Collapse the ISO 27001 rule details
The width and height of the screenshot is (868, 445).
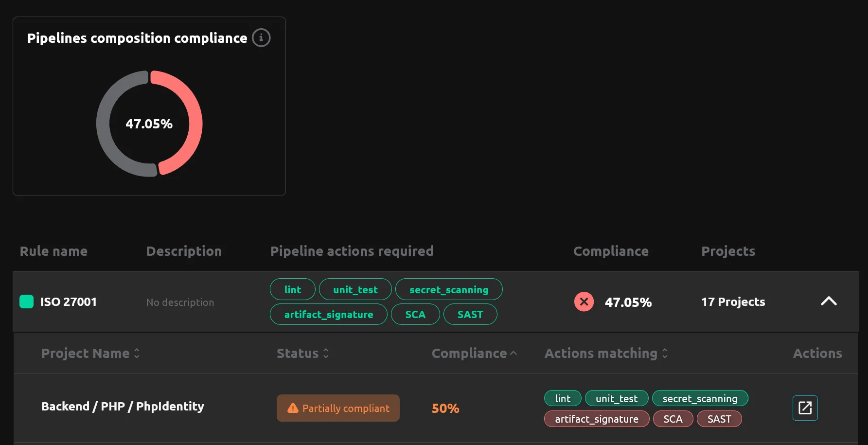pyautogui.click(x=829, y=302)
